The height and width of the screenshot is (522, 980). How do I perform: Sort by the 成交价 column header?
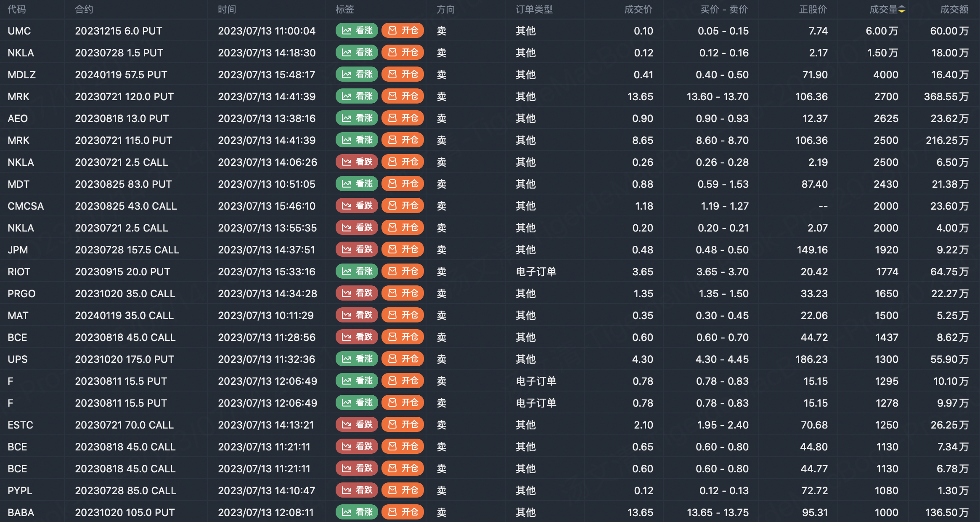click(638, 10)
